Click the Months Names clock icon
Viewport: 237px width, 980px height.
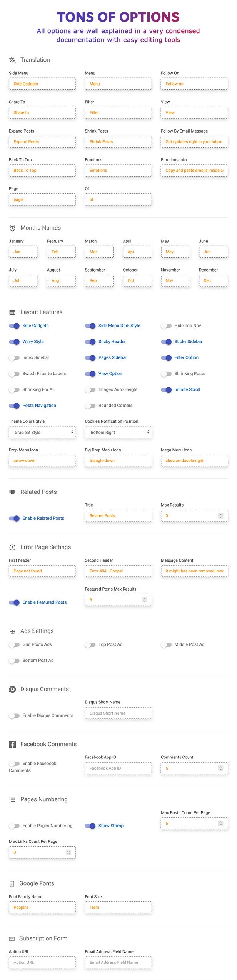pos(12,228)
